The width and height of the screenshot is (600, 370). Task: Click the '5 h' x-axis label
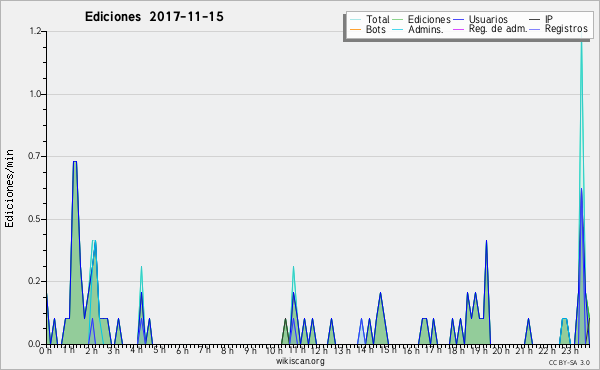pos(159,350)
